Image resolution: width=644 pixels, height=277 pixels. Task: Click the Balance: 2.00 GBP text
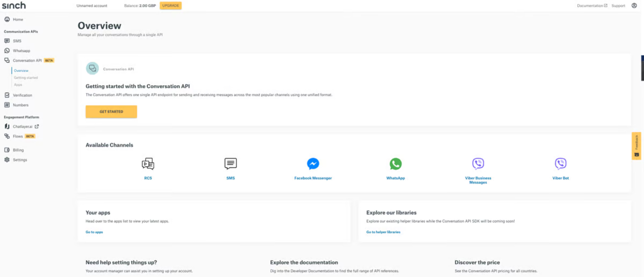tap(140, 6)
